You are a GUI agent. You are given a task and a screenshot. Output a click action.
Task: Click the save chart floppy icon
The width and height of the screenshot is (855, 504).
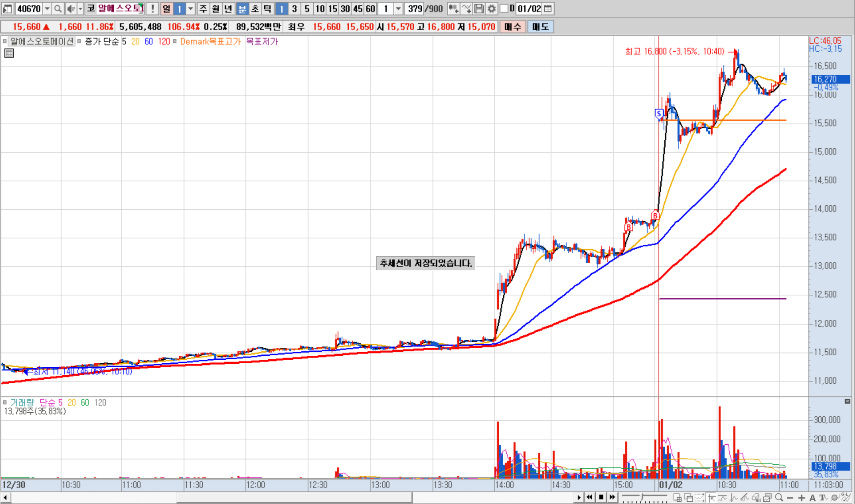(x=479, y=8)
